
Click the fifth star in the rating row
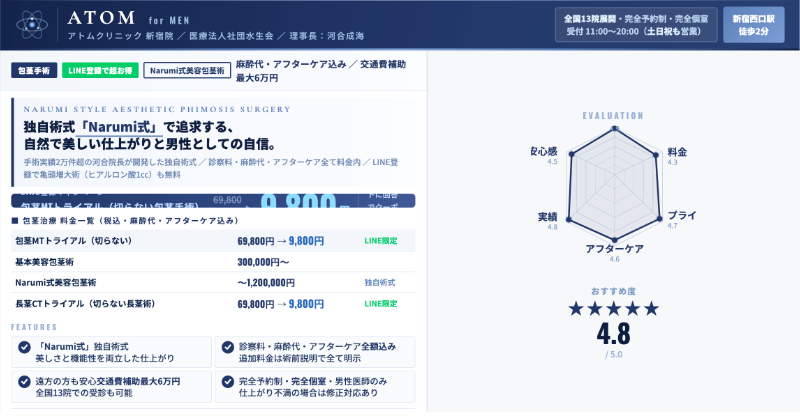click(652, 309)
